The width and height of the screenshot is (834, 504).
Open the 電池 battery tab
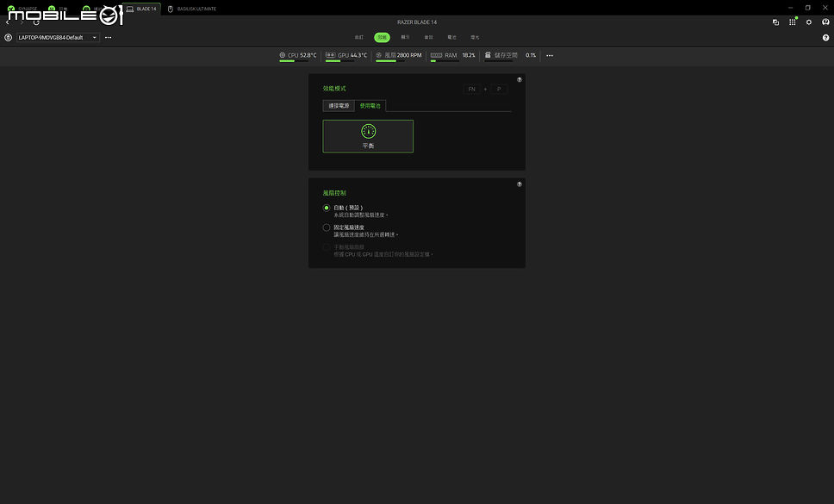point(451,37)
